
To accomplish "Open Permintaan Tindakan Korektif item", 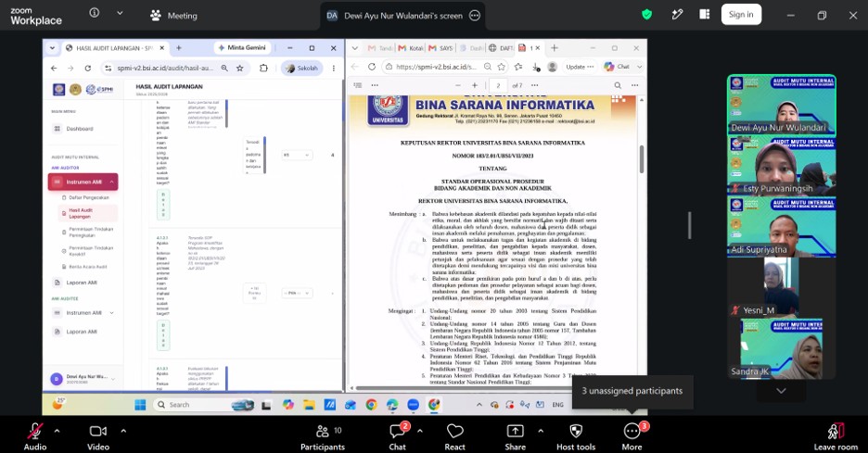I will (90, 251).
